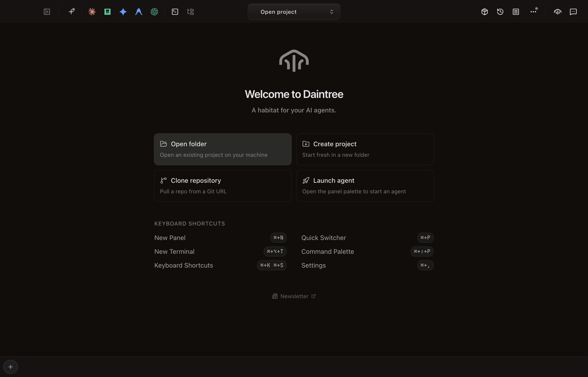The width and height of the screenshot is (588, 377).
Task: Open the notes list icon
Action: pyautogui.click(x=516, y=12)
